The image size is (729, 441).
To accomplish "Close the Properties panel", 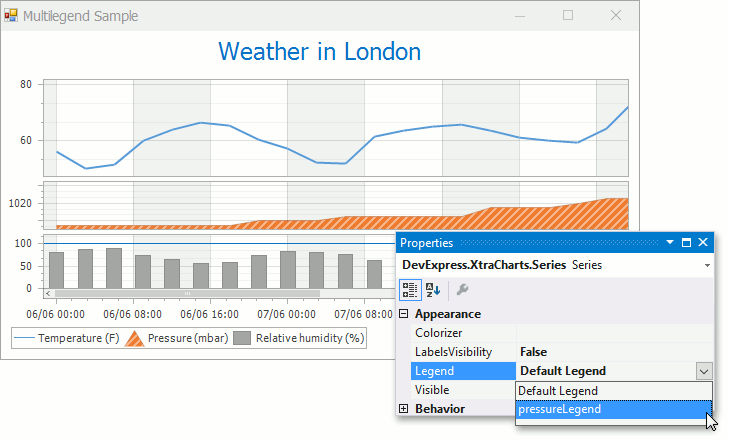I will pyautogui.click(x=703, y=242).
